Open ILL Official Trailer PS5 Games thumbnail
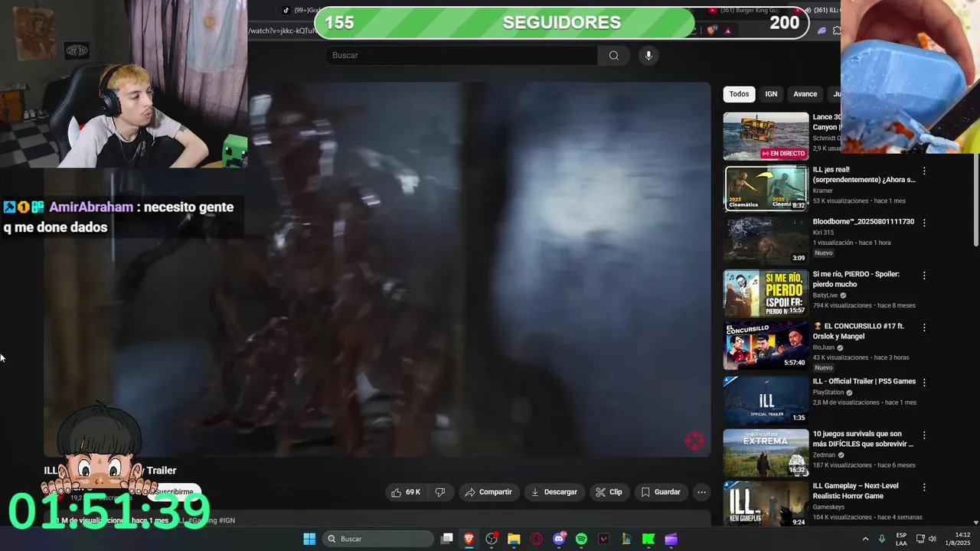The image size is (980, 551). point(766,400)
